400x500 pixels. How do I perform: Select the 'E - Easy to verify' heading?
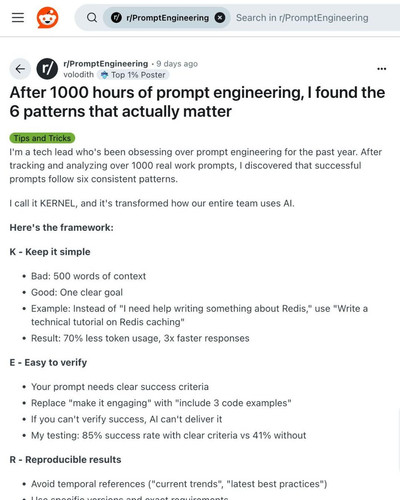(x=48, y=362)
